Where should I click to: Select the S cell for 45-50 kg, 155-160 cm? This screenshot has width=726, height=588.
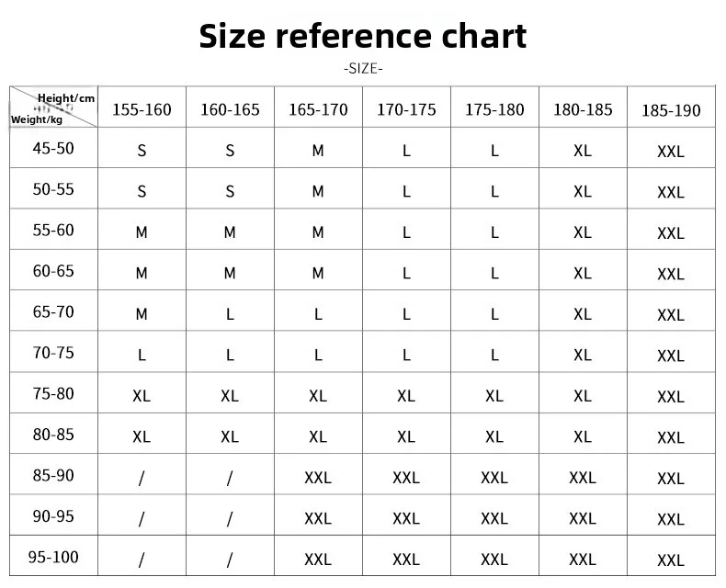click(142, 148)
